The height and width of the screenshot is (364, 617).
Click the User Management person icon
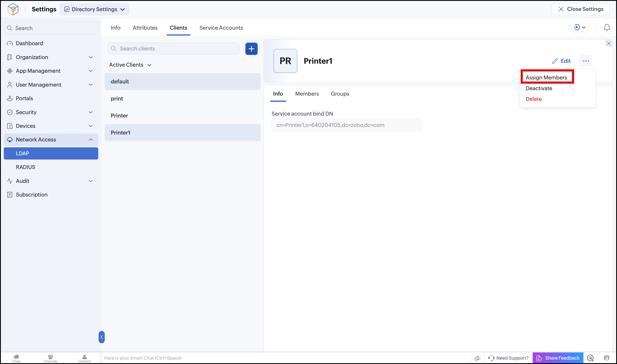click(x=10, y=85)
